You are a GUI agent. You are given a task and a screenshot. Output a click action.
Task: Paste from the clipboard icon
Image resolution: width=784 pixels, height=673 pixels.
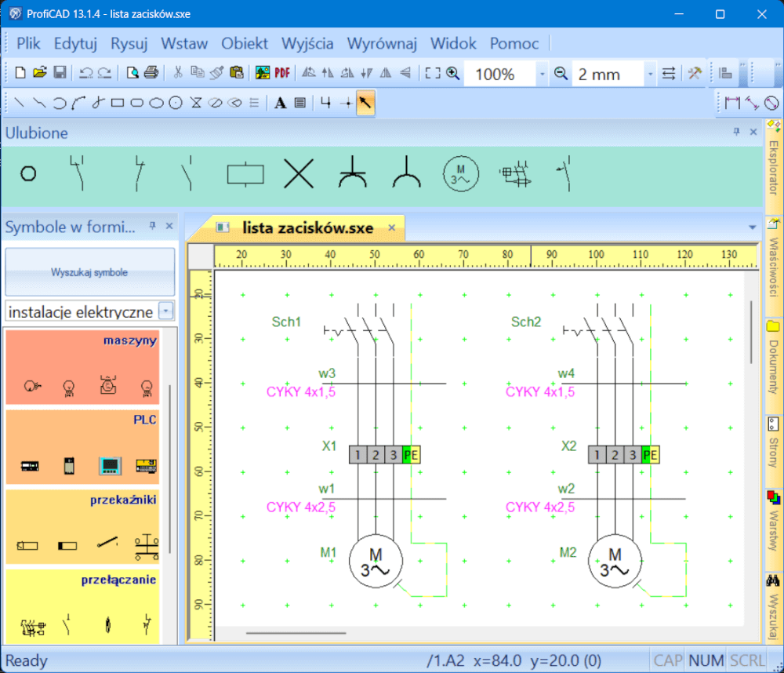click(237, 73)
